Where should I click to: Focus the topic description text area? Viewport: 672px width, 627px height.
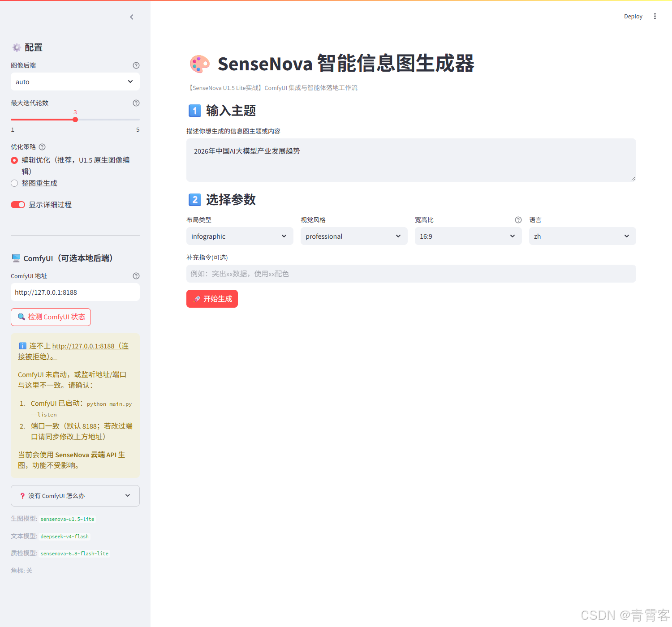tap(411, 160)
